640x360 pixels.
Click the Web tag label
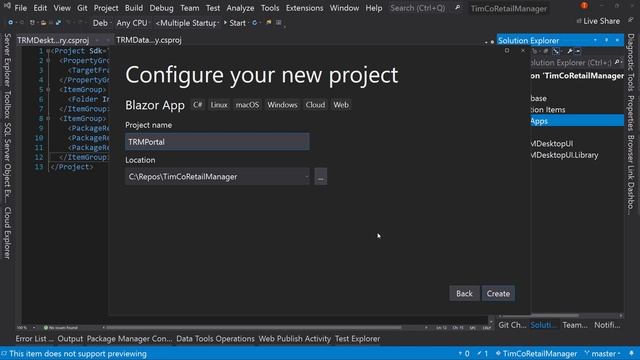coord(341,105)
